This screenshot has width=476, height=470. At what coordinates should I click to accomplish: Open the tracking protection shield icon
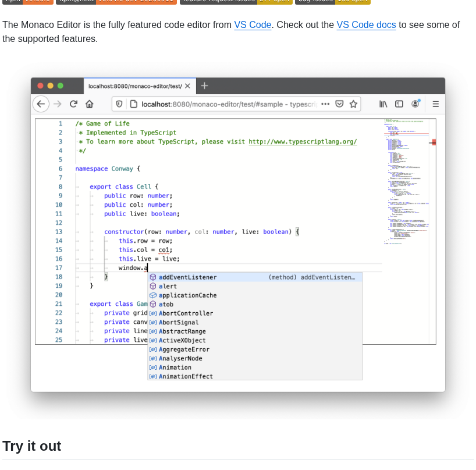[x=119, y=104]
